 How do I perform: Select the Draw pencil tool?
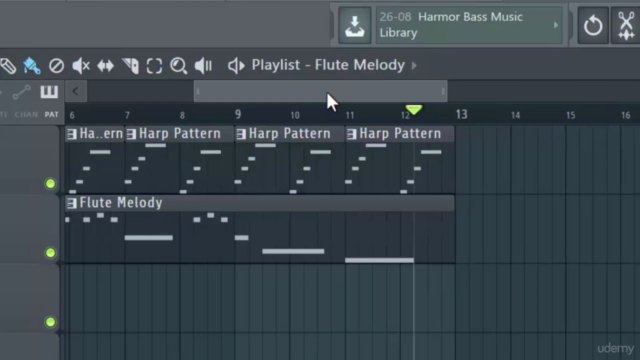point(7,66)
